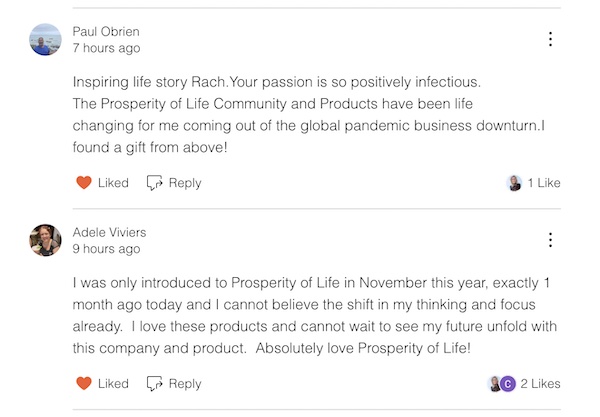Open the three-dot menu on Paul Obrien's comment
This screenshot has height=417, width=600.
click(550, 39)
